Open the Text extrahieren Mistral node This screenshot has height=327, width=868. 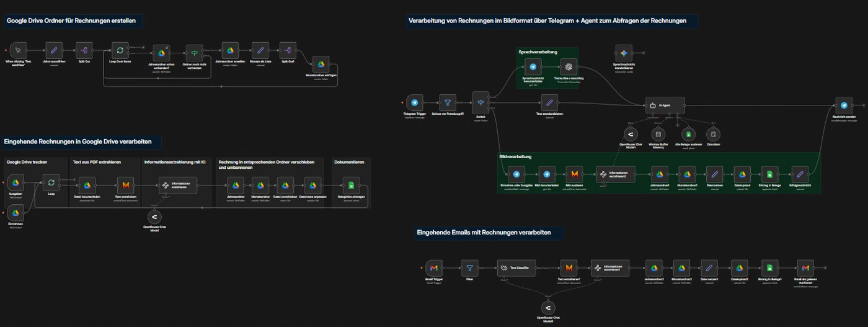126,186
